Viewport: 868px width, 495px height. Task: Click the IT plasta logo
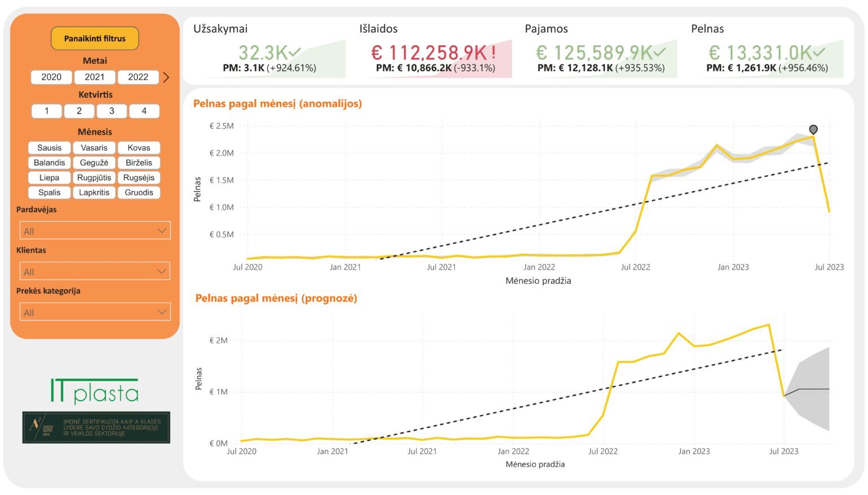[95, 391]
